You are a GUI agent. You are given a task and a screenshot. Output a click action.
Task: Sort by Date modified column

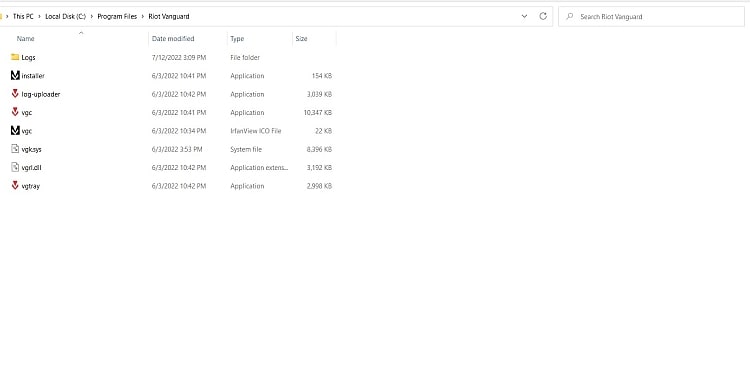click(x=173, y=39)
